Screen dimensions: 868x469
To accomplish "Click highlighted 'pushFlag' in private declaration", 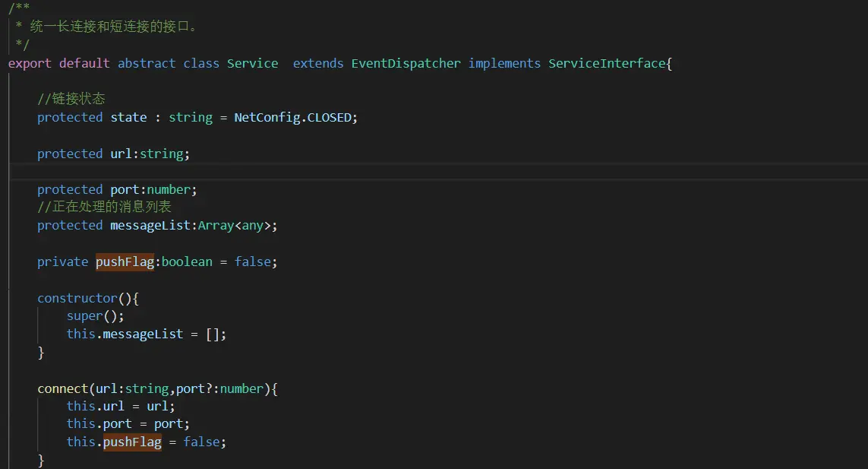I will [x=125, y=261].
